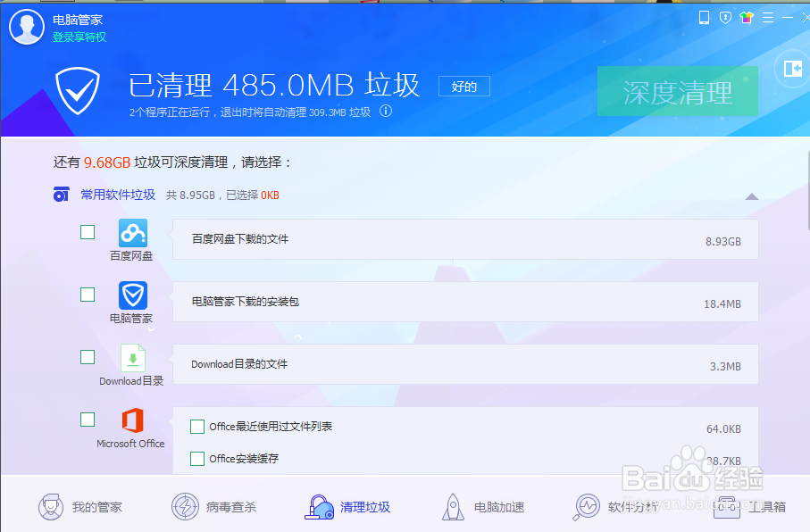Check the Download目录 checkbox
This screenshot has width=810, height=532.
pos(88,357)
